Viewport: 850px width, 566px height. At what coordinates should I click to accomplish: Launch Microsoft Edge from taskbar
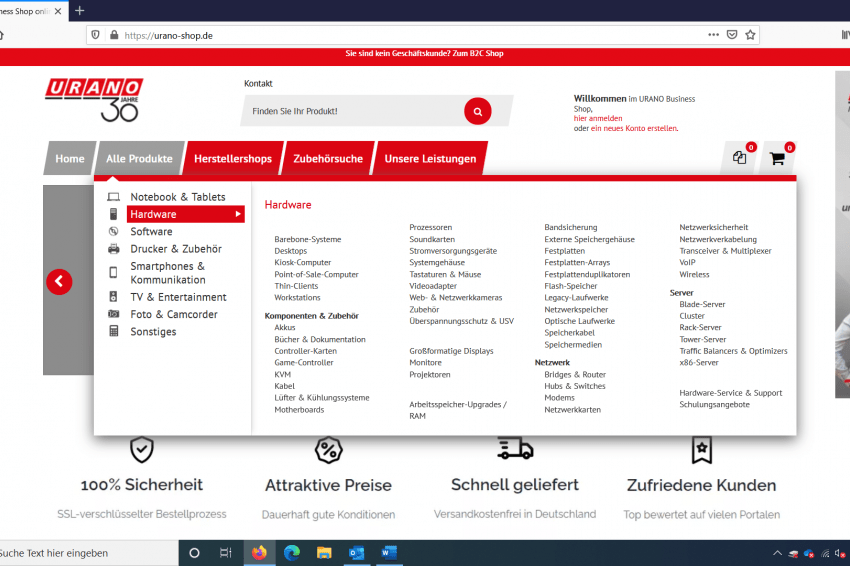tap(292, 553)
